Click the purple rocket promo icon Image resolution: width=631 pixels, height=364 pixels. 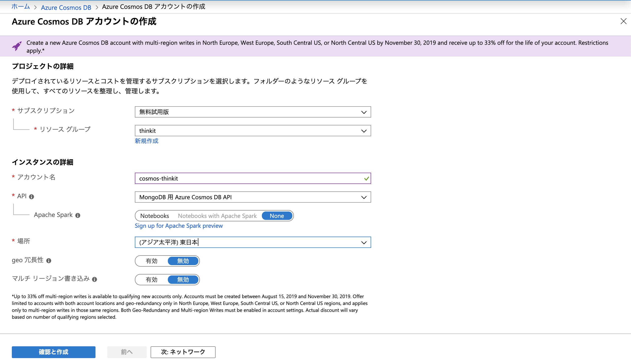tap(17, 46)
